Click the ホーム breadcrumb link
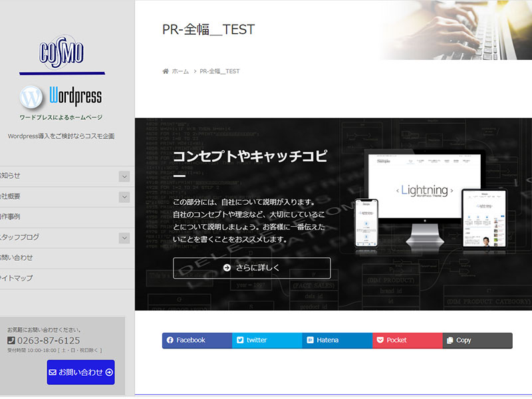This screenshot has width=532, height=399. coord(180,71)
